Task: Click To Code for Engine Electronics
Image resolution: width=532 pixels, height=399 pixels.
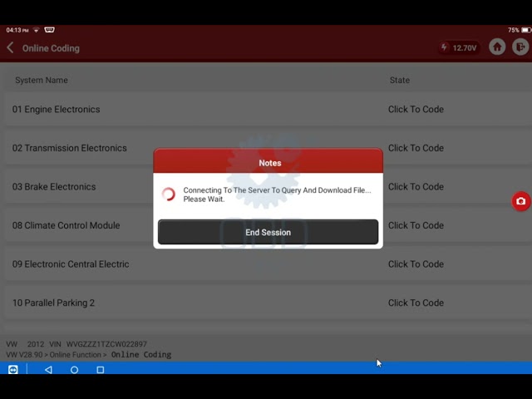Action: [416, 109]
